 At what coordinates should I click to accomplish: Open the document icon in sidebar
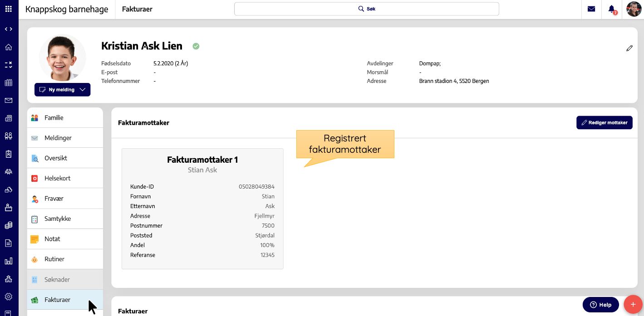[x=8, y=243]
